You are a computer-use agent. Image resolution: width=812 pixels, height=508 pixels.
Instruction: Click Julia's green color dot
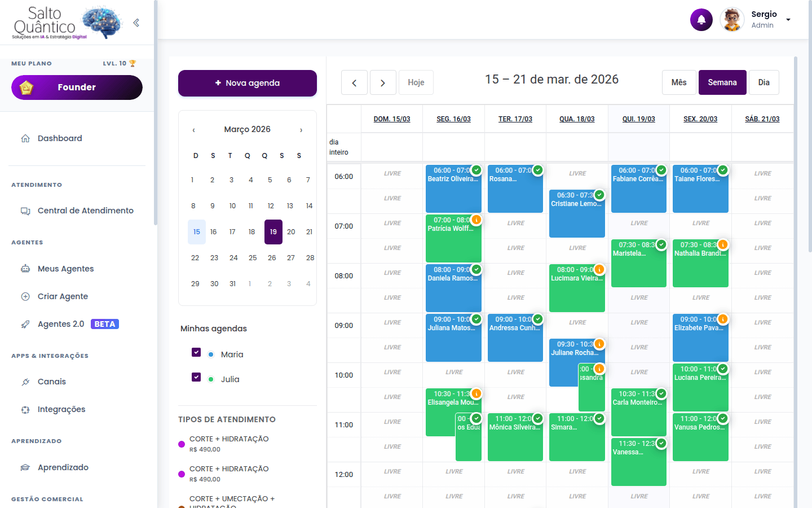tap(211, 379)
